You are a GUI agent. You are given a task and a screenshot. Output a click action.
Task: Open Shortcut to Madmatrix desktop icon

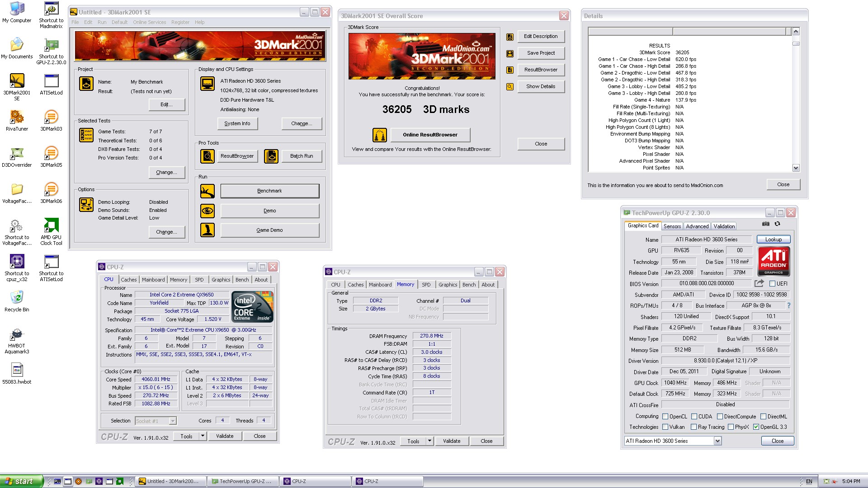coord(51,15)
